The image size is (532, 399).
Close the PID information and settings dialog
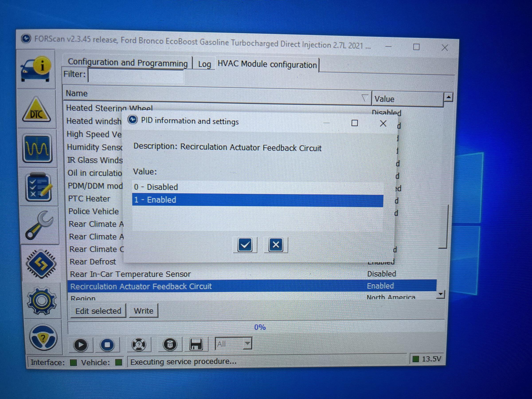[x=383, y=124]
